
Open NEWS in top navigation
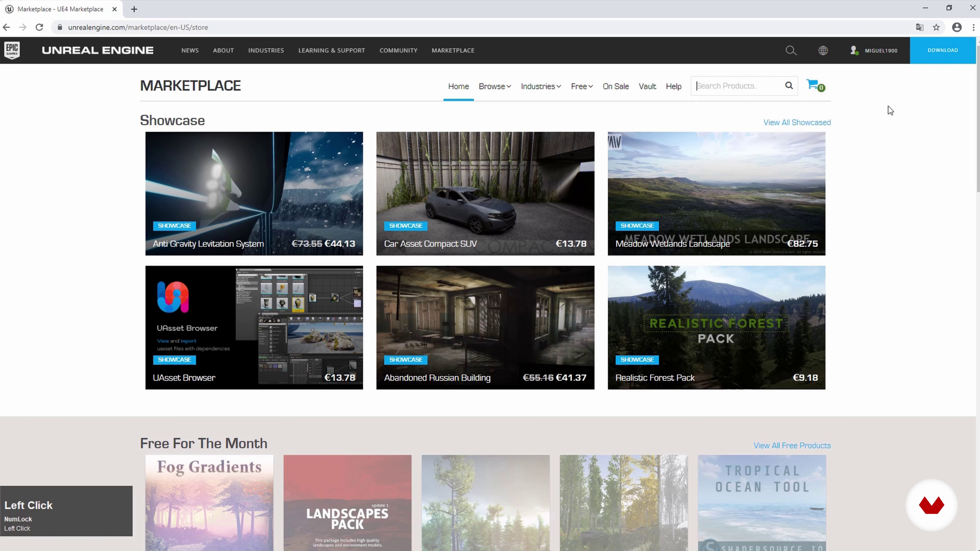(190, 50)
